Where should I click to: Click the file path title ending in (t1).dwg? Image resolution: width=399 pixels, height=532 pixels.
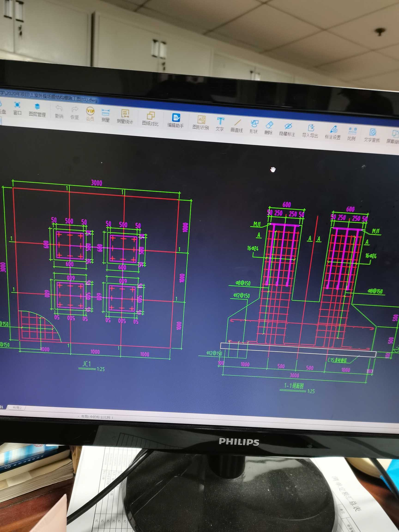(48, 97)
